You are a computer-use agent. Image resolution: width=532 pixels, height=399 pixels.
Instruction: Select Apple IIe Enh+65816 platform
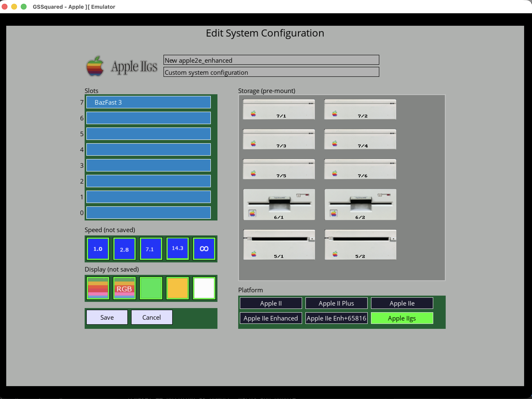tap(336, 318)
